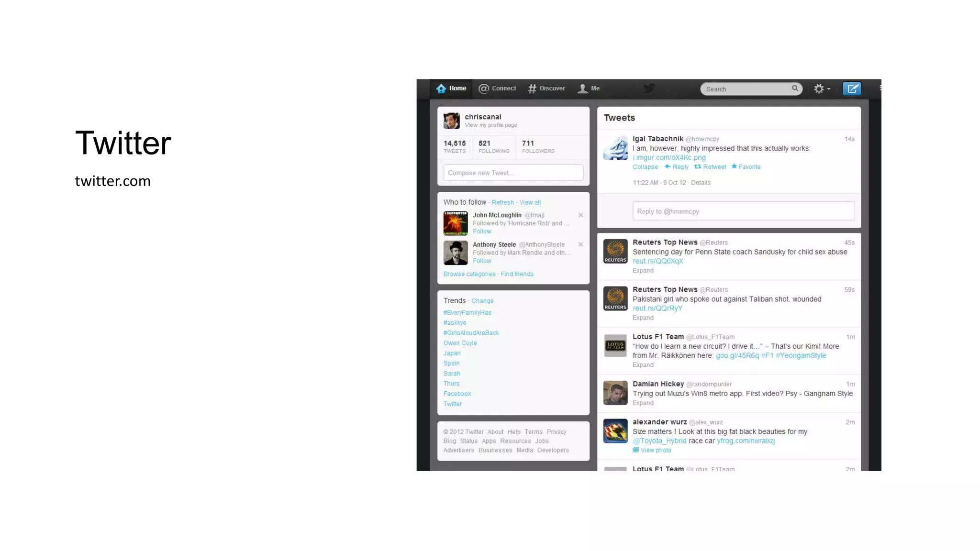980x551 pixels.
Task: Click Find friends link
Action: [517, 274]
